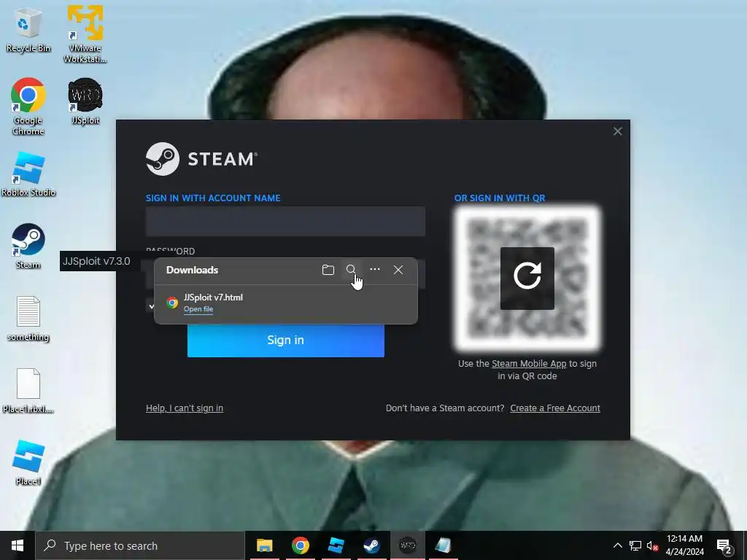Screen dimensions: 747x560
Task: Switch to JJSploit WRD taskbar icon
Action: pyautogui.click(x=407, y=545)
